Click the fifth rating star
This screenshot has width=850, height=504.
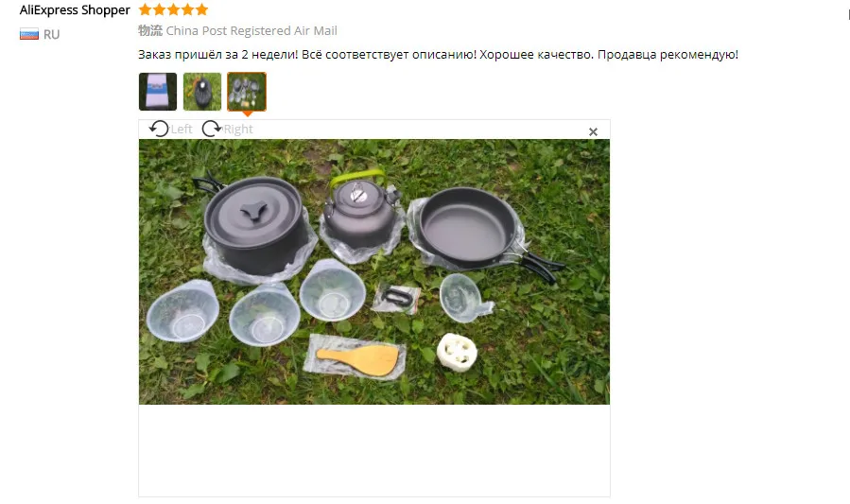click(201, 9)
